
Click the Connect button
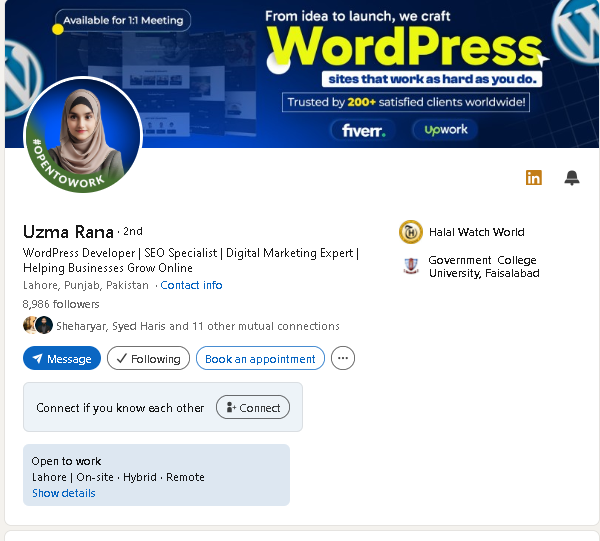(x=253, y=407)
